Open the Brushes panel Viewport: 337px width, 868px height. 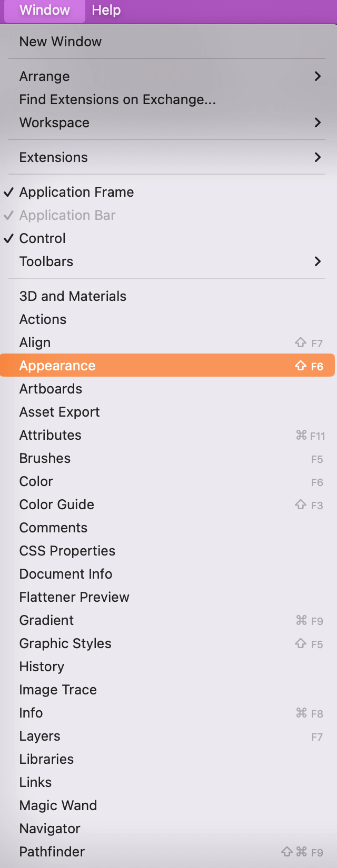(45, 458)
